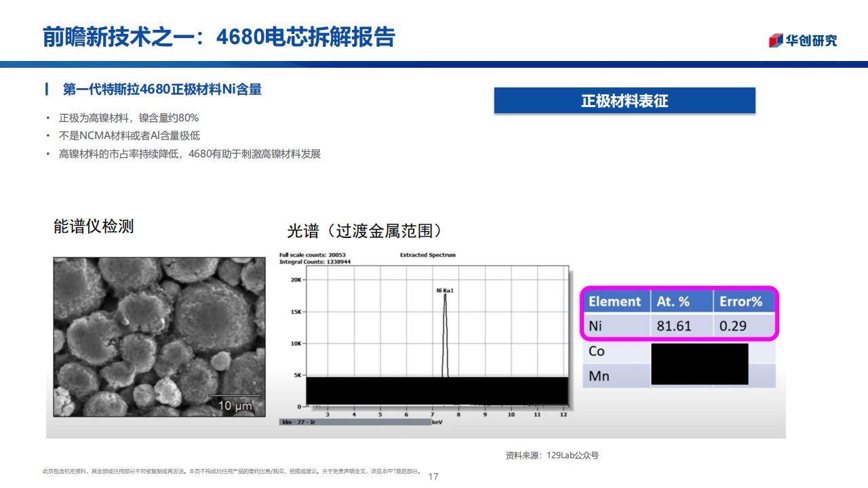Click the Ni Kα1 peak label
868x488 pixels.
(x=445, y=290)
